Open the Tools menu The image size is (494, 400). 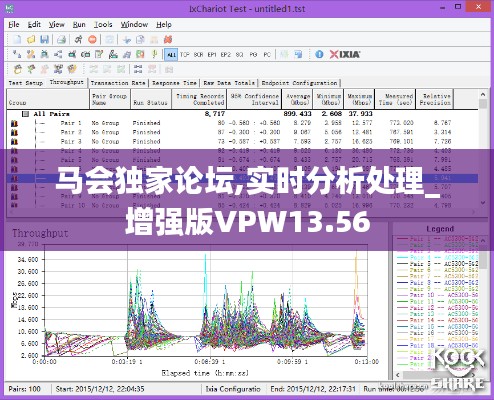[x=103, y=25]
